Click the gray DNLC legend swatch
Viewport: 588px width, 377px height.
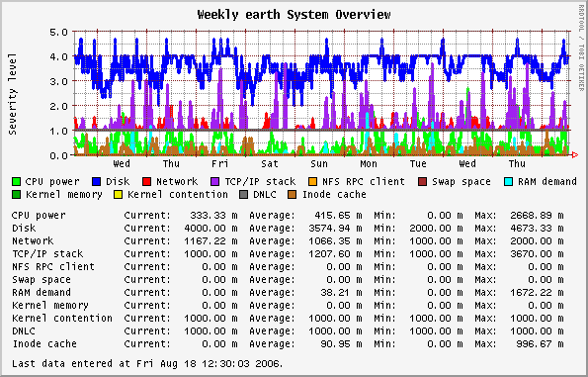click(244, 195)
